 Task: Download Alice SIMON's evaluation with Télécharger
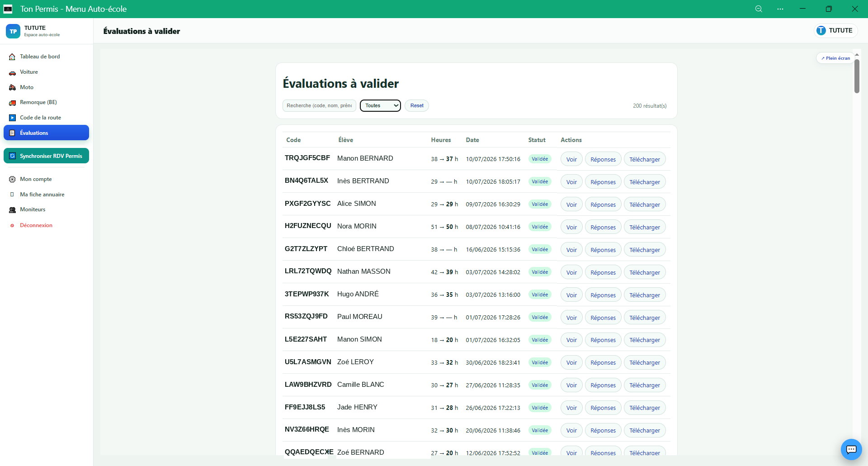point(645,204)
